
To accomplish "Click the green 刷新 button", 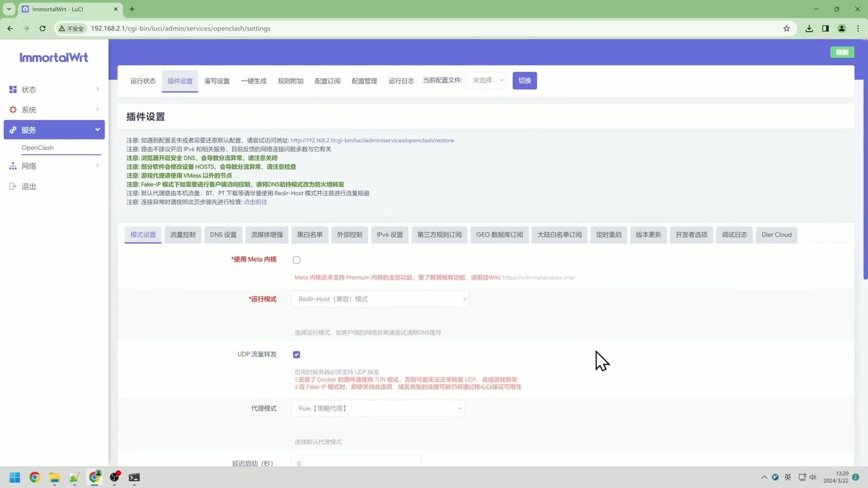I will (x=842, y=52).
